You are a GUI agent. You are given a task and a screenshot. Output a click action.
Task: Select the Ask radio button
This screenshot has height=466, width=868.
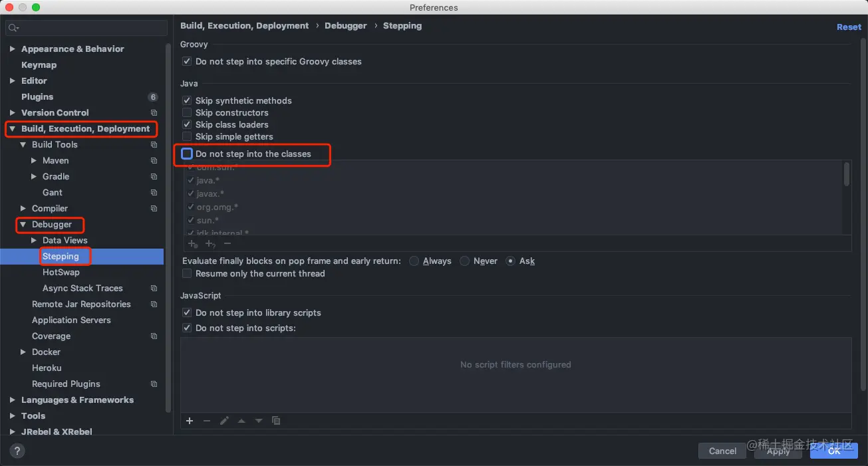click(511, 261)
